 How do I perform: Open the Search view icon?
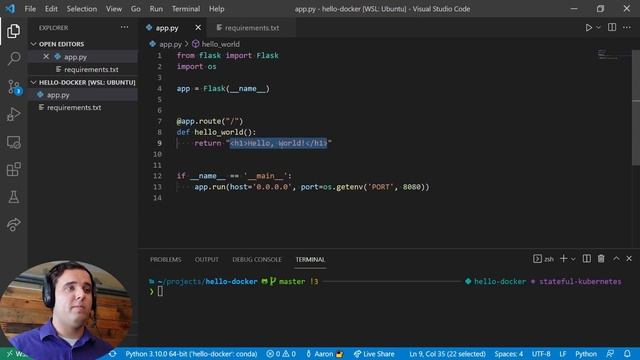(x=14, y=58)
